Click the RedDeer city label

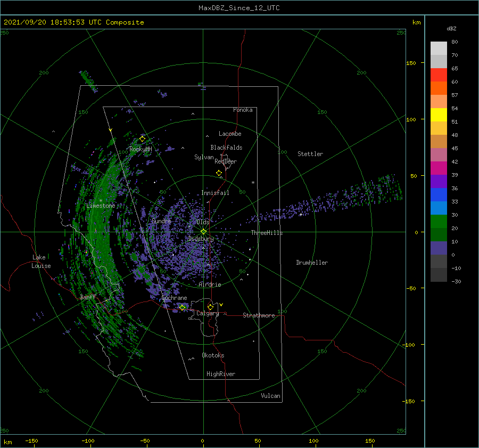(x=226, y=161)
